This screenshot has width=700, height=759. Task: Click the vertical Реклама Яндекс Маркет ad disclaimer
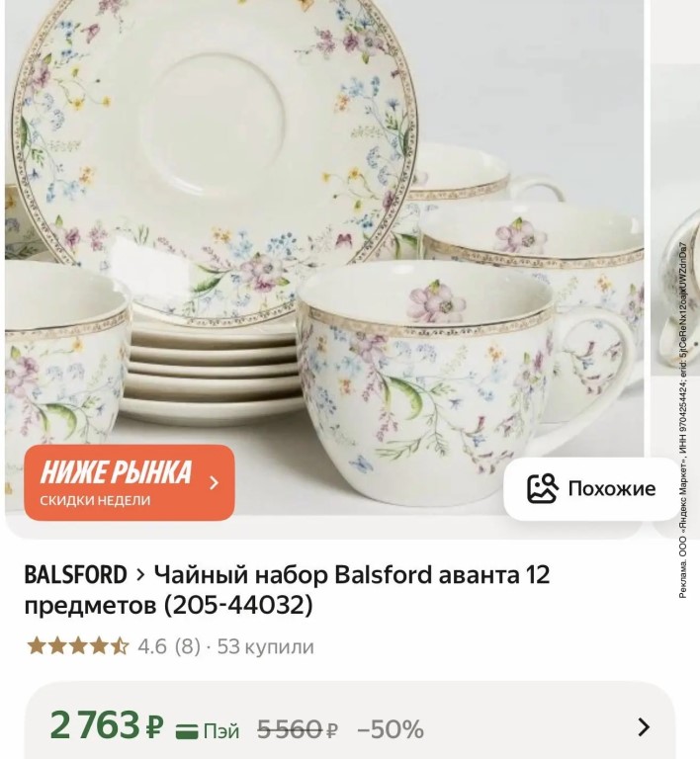682,420
